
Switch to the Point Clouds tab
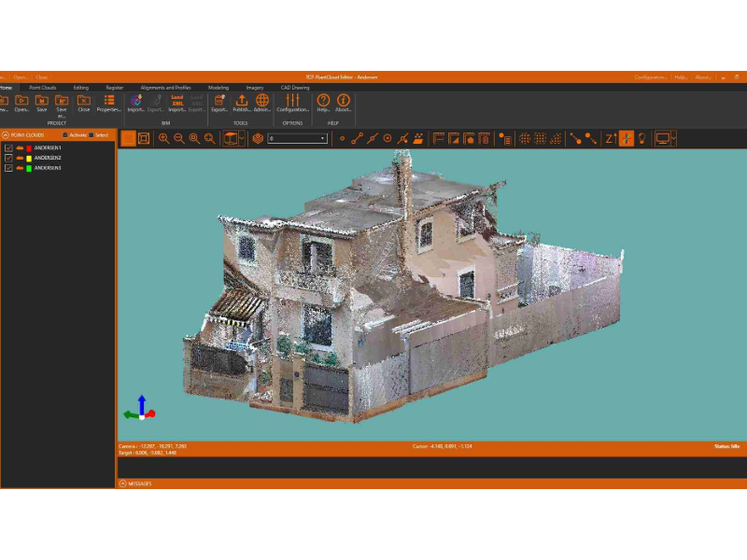tap(42, 88)
